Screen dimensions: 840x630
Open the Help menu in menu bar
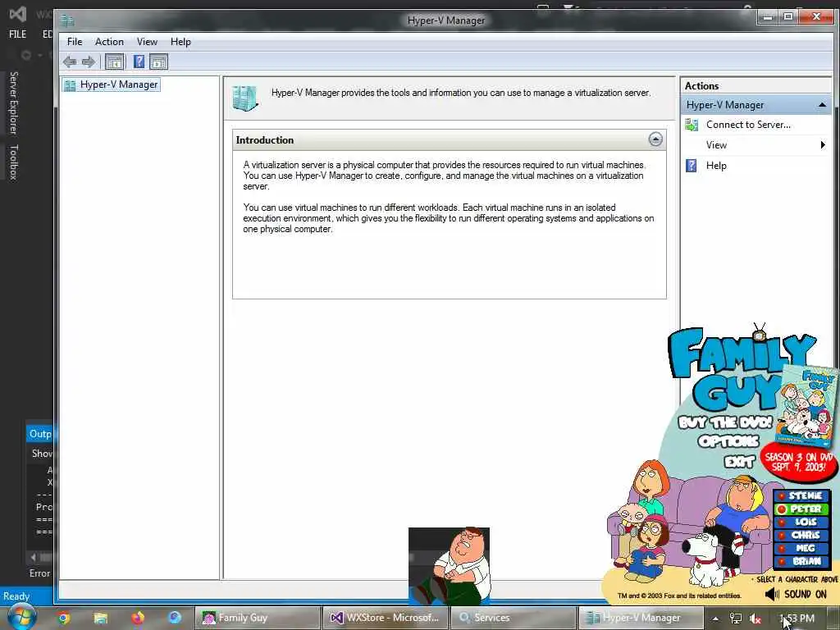point(180,42)
